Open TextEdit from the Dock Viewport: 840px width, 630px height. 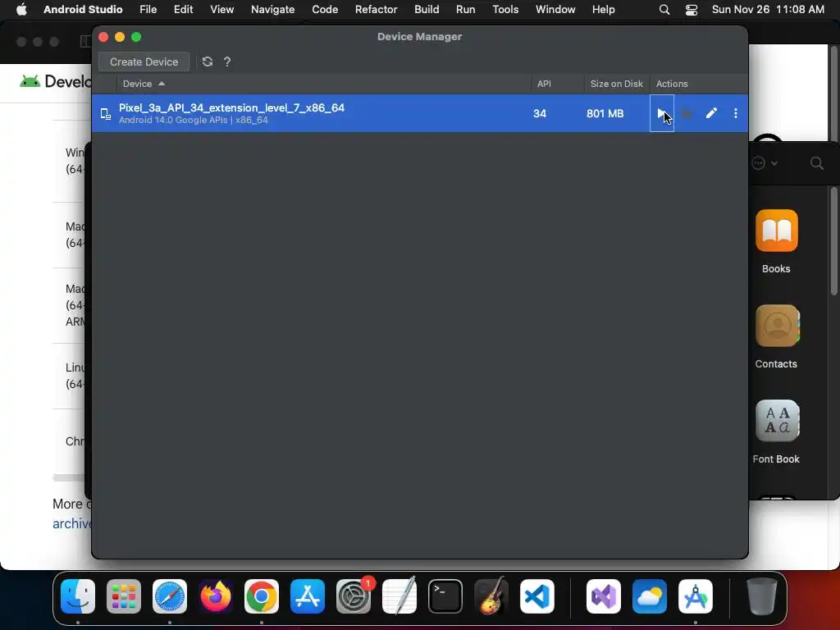(x=399, y=596)
